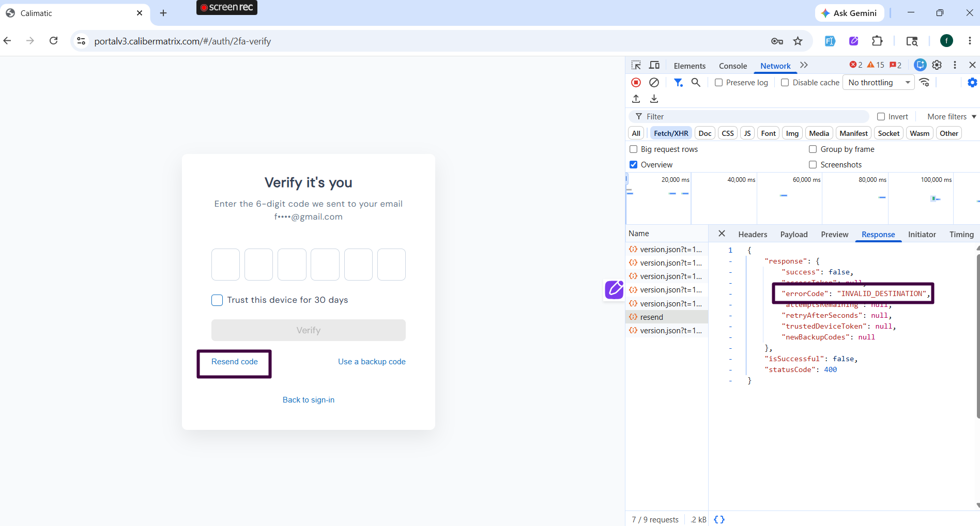Enable Disable cache checkbox

[785, 83]
